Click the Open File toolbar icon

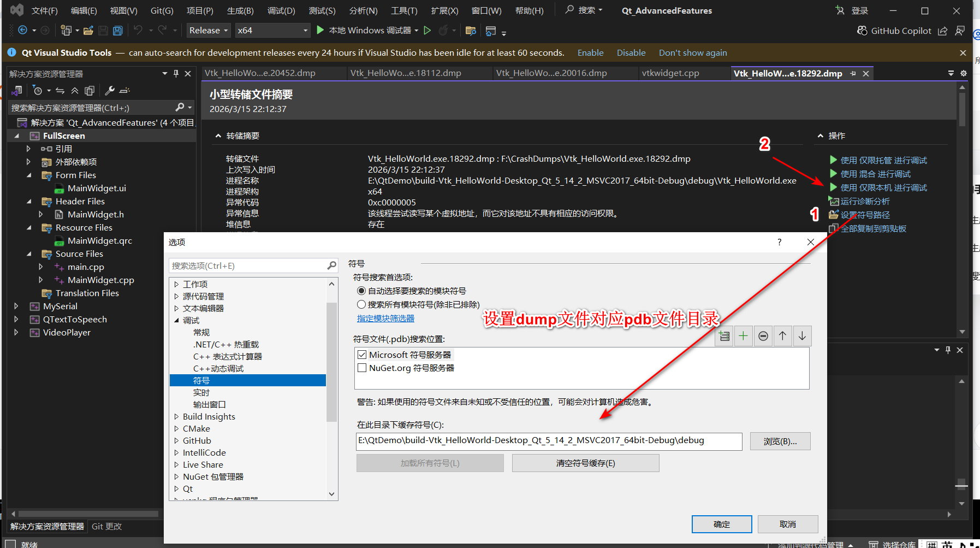88,31
